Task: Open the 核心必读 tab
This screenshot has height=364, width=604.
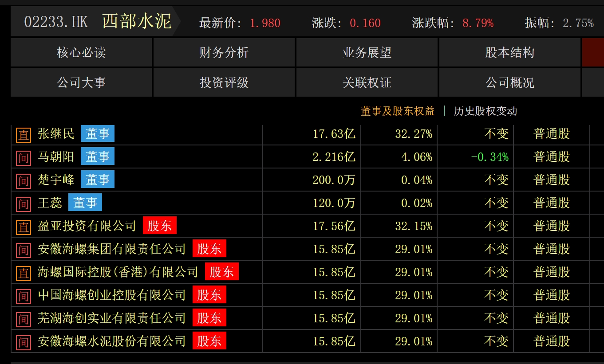Action: click(81, 53)
